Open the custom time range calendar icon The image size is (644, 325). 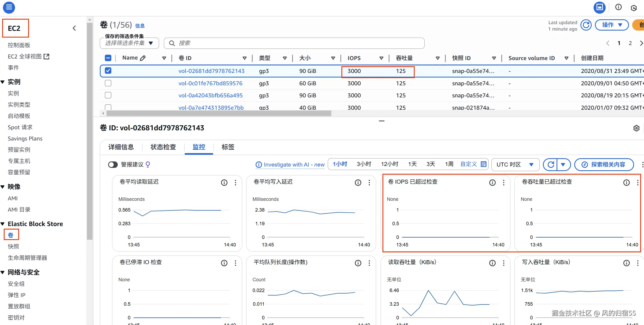(x=483, y=164)
